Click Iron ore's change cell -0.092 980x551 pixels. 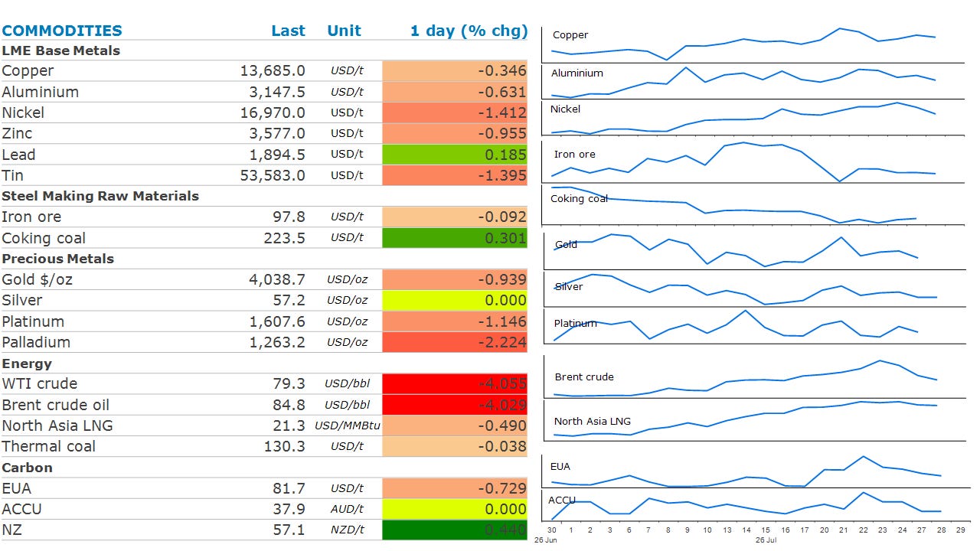455,217
